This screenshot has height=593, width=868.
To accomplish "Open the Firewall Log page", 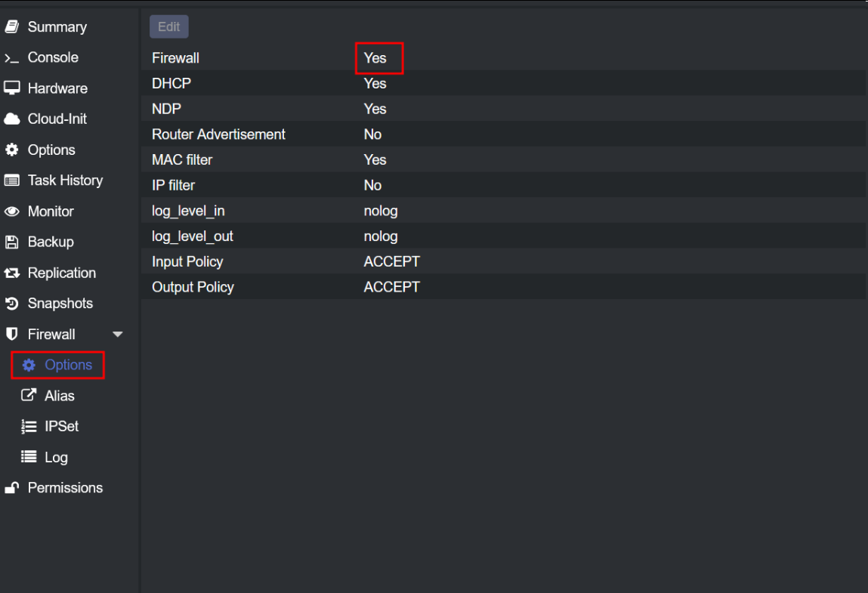I will coord(56,458).
